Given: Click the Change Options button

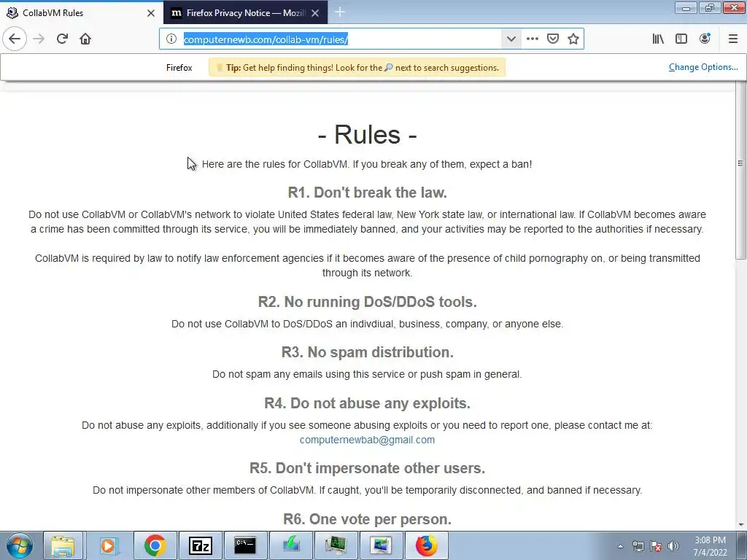Looking at the screenshot, I should pos(703,67).
